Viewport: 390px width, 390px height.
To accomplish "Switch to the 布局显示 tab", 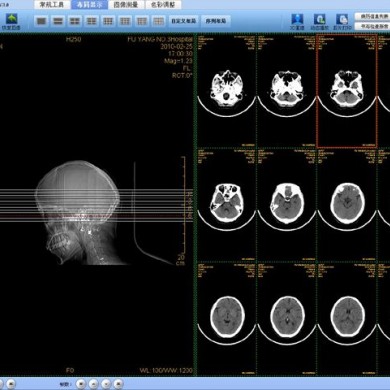I will click(89, 5).
